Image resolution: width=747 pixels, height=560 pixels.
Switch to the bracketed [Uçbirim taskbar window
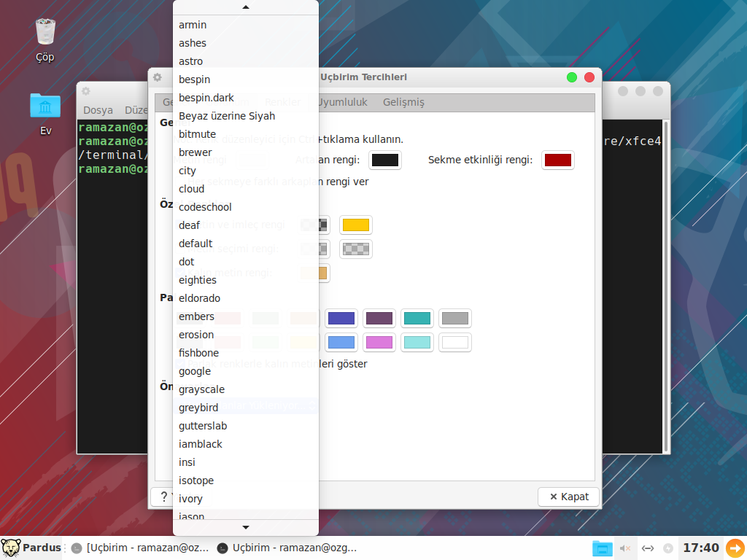(x=140, y=548)
